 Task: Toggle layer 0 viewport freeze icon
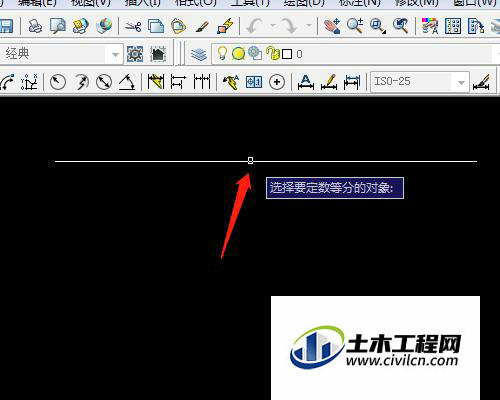[255, 53]
